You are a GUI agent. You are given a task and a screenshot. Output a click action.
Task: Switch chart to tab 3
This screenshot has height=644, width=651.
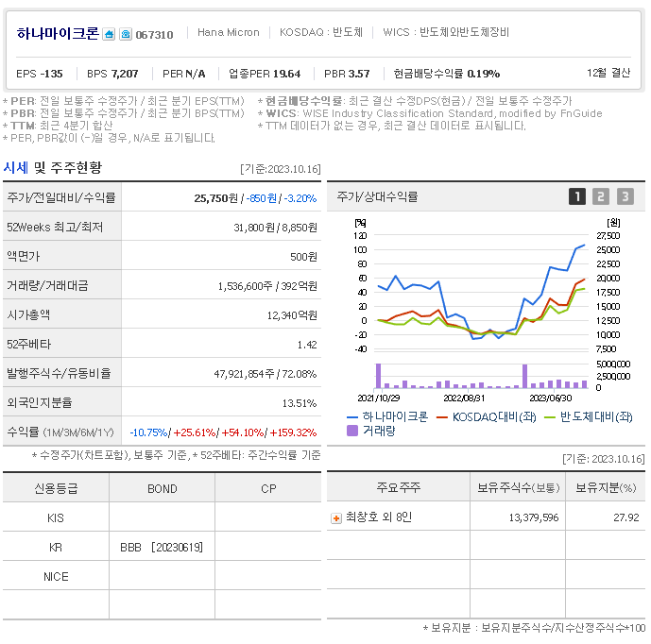[625, 196]
